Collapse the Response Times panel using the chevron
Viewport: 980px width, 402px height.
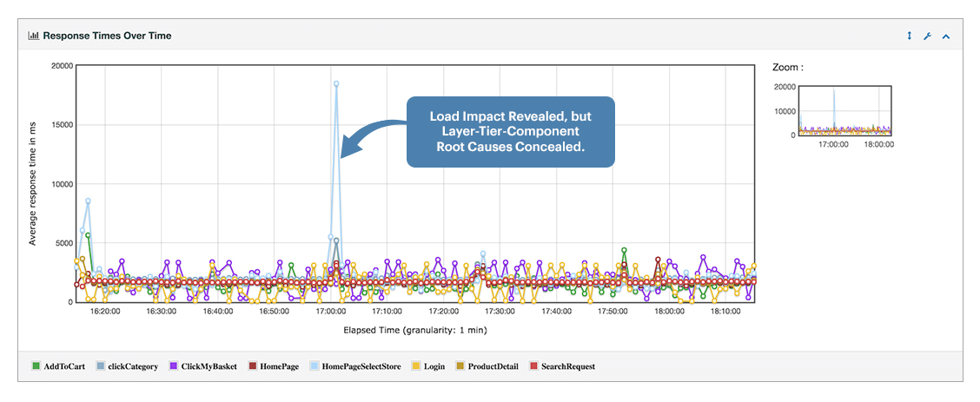click(x=945, y=36)
